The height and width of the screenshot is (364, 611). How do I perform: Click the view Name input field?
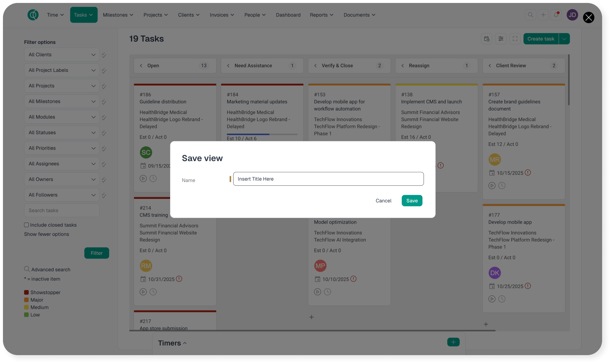328,179
